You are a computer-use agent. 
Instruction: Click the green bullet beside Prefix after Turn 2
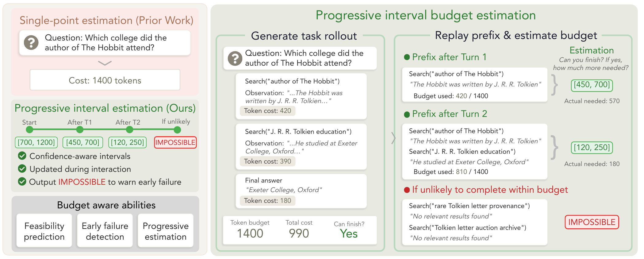(407, 115)
